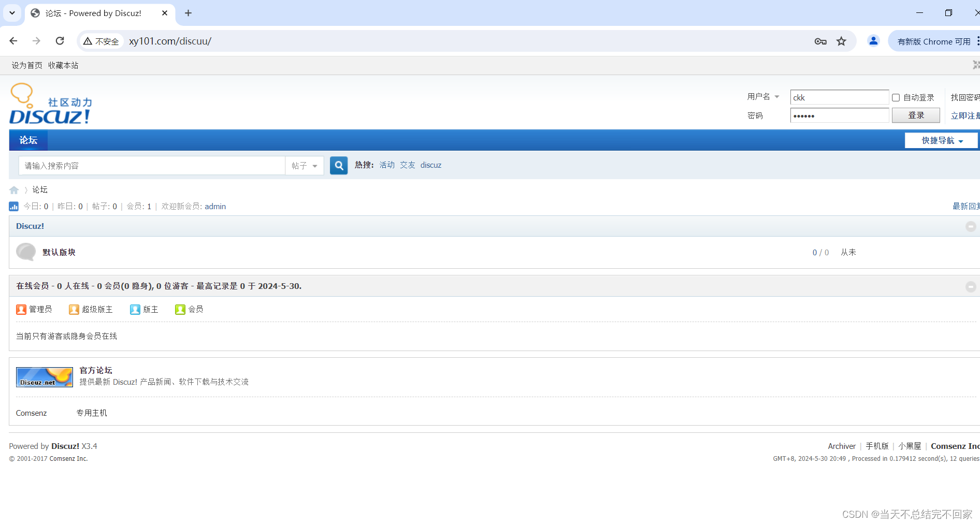Open the Discuz.net banner thumbnail
Viewport: 980px width, 524px height.
(45, 377)
